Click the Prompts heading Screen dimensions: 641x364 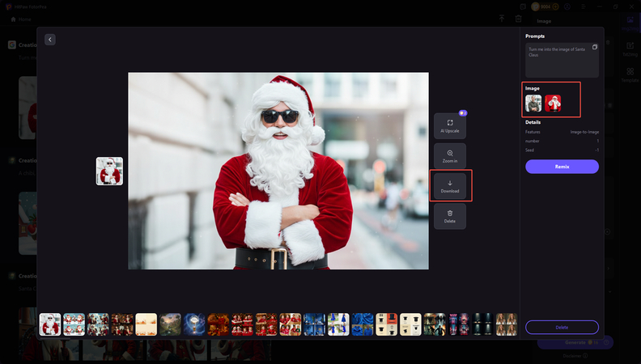(x=535, y=36)
